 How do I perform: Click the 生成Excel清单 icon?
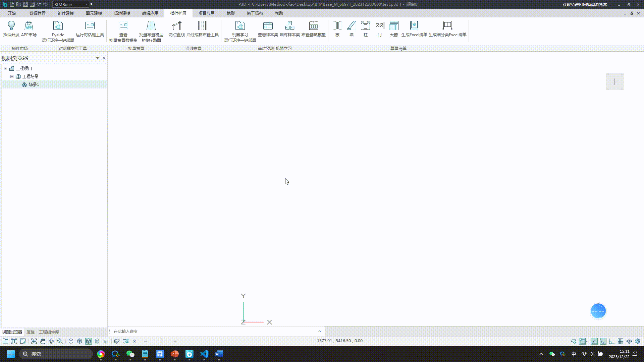tap(414, 26)
